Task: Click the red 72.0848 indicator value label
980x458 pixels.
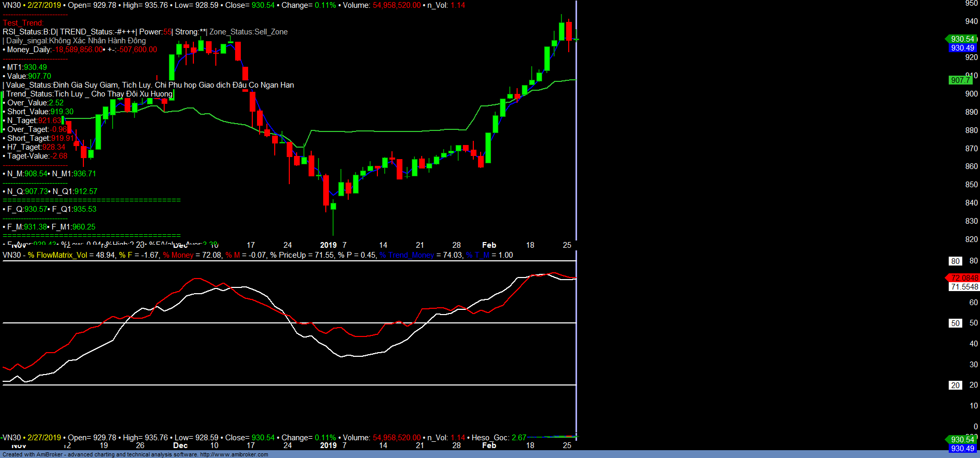Action: (963, 278)
